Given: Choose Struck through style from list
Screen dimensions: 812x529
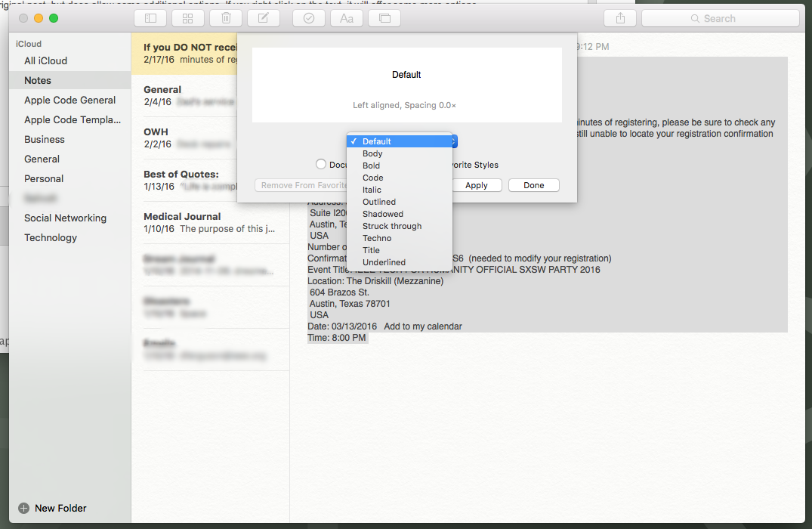Looking at the screenshot, I should point(400,226).
